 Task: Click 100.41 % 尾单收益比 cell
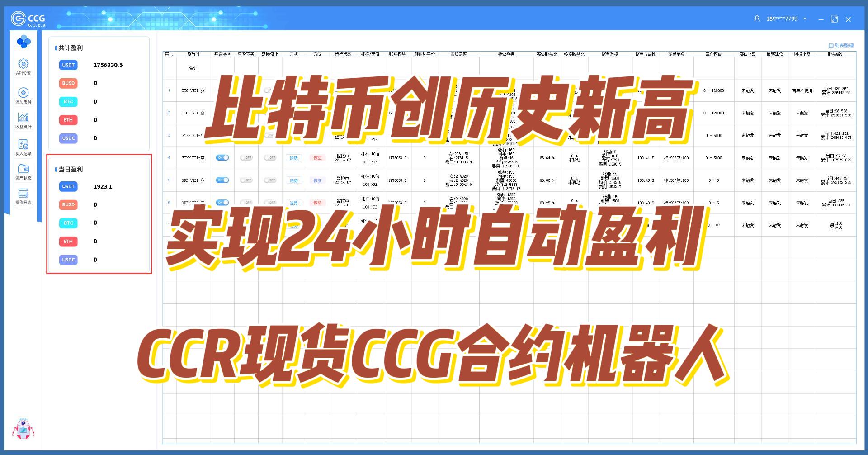[646, 158]
